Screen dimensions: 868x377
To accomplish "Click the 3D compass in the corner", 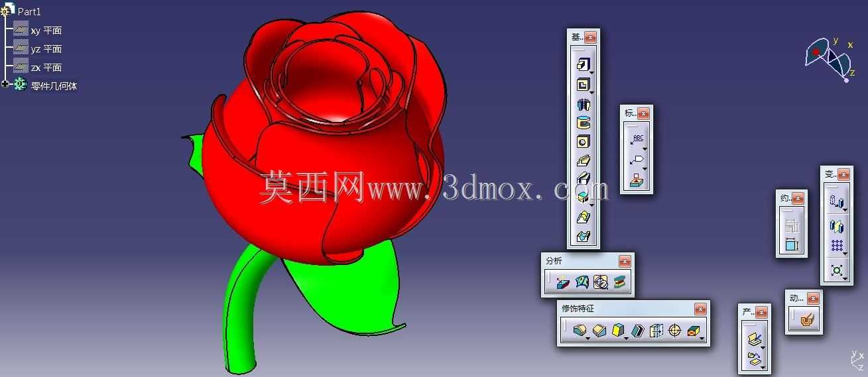I will 829,60.
